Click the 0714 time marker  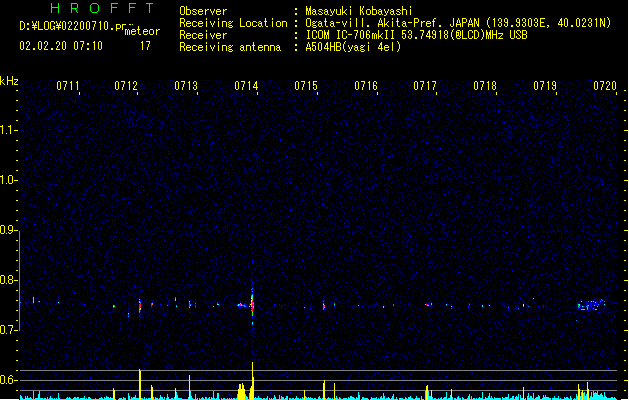point(246,85)
